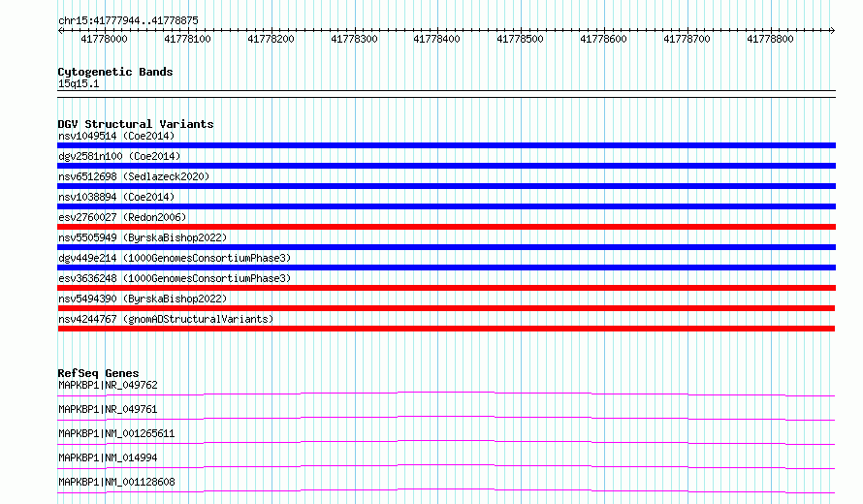
Task: Click ruler position label 41778600
Action: coord(603,39)
